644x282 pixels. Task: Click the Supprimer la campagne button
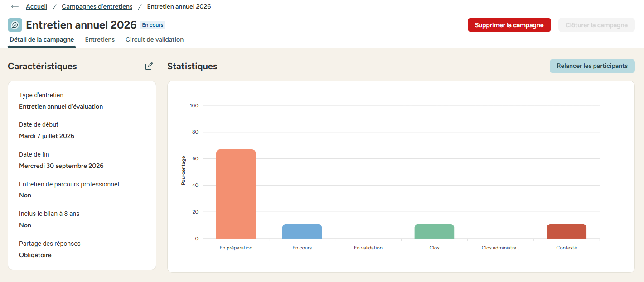point(509,25)
